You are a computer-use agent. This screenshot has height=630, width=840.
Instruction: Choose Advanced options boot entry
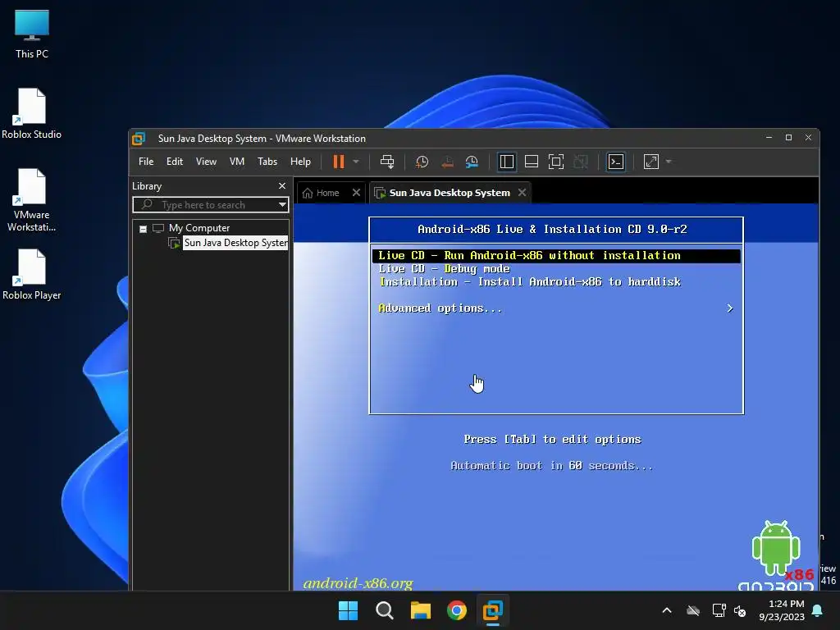(x=441, y=308)
